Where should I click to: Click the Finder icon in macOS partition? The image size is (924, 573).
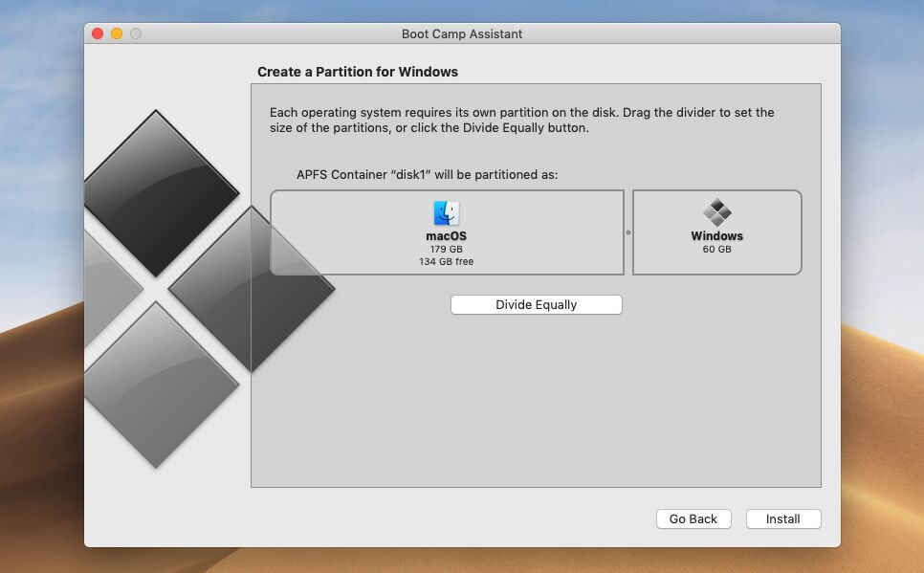click(446, 213)
